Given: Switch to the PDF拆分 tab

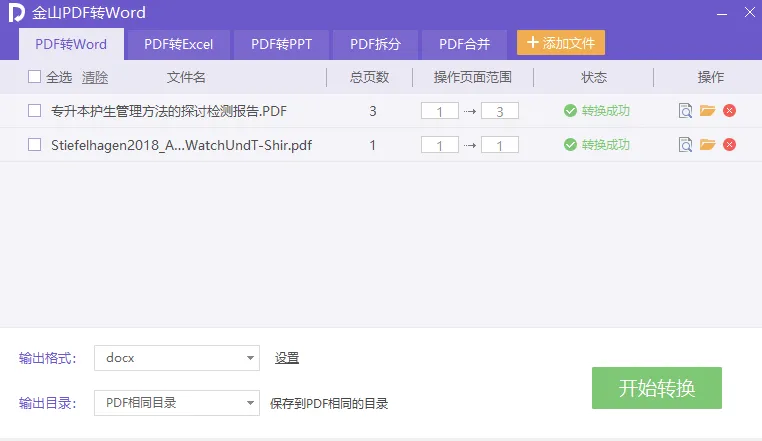Looking at the screenshot, I should pos(375,44).
